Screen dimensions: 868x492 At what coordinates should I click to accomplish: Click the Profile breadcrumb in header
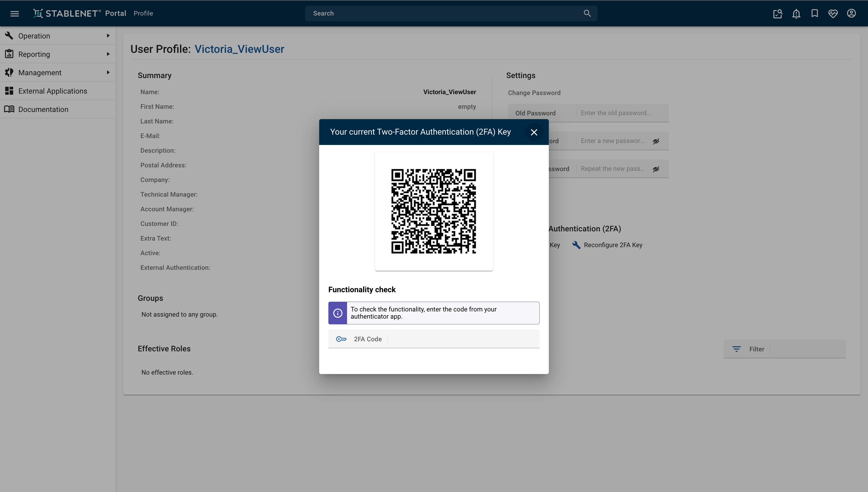[143, 13]
